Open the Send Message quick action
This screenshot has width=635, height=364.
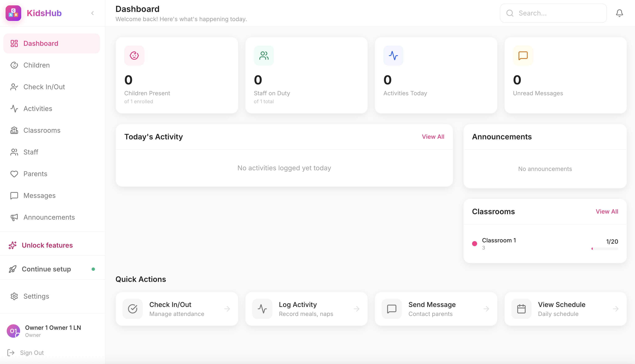coord(436,309)
